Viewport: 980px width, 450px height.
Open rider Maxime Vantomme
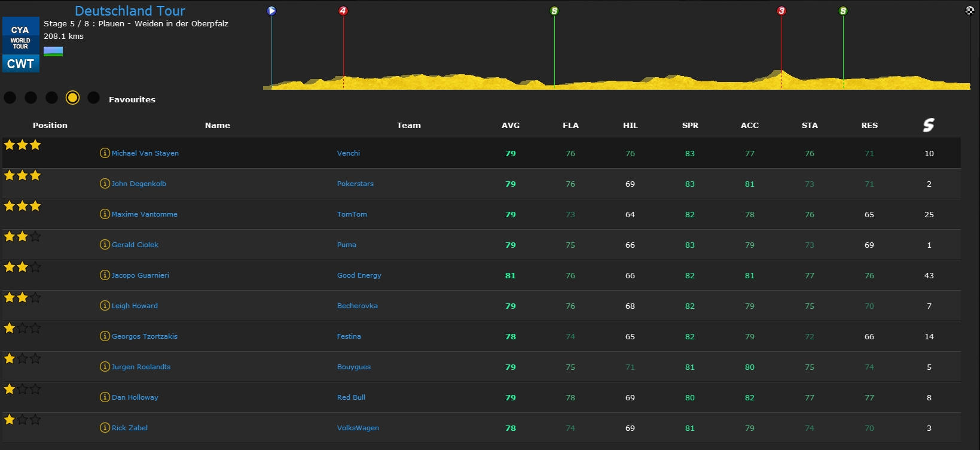145,214
